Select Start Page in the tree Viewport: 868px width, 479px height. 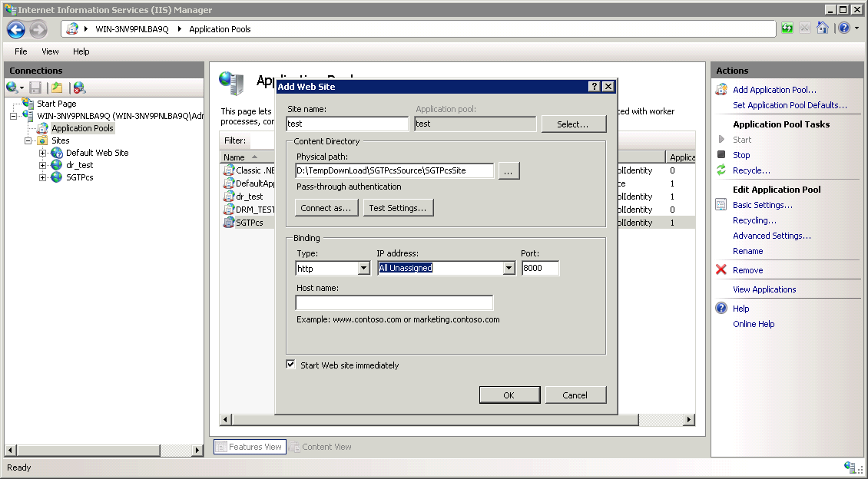click(57, 104)
